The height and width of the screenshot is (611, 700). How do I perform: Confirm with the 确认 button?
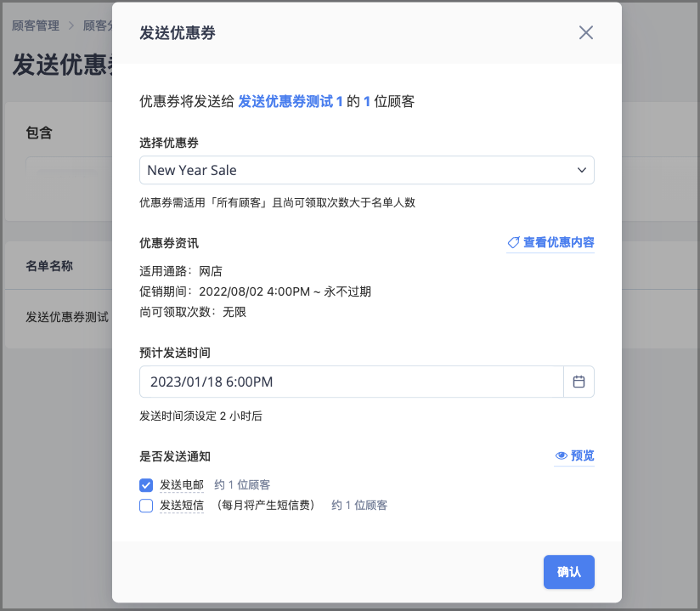[x=569, y=572]
